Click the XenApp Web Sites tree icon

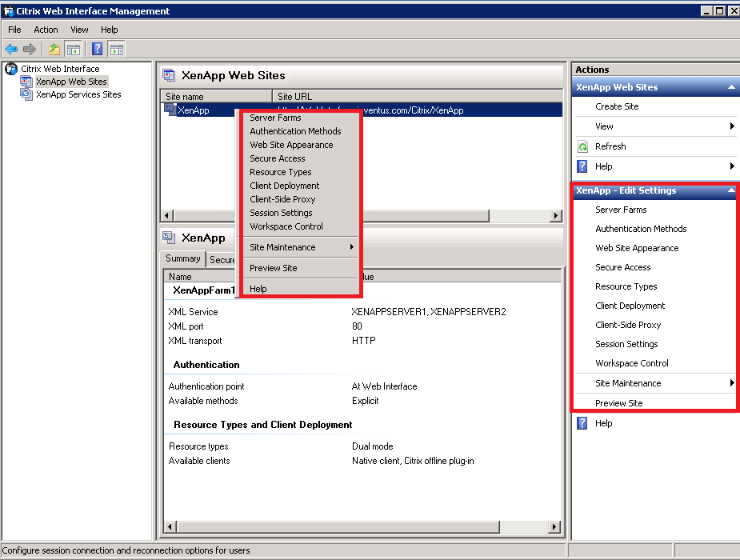pyautogui.click(x=26, y=82)
